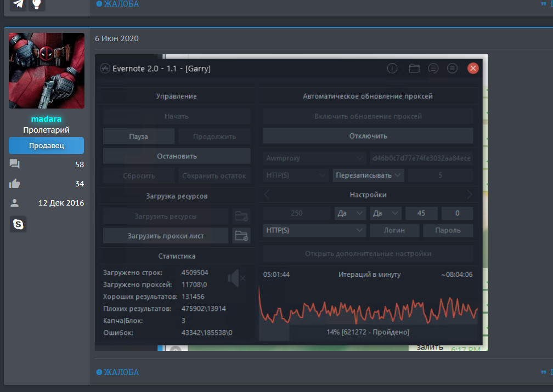Expand the Да dropdown next to 45 field
Screen dimensions: 553x392
click(386, 213)
